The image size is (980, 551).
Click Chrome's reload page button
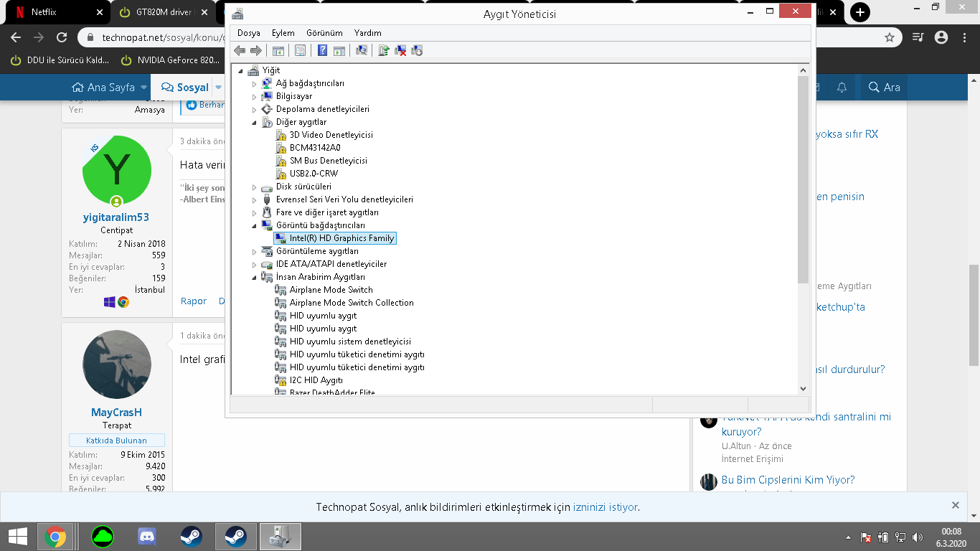click(62, 37)
